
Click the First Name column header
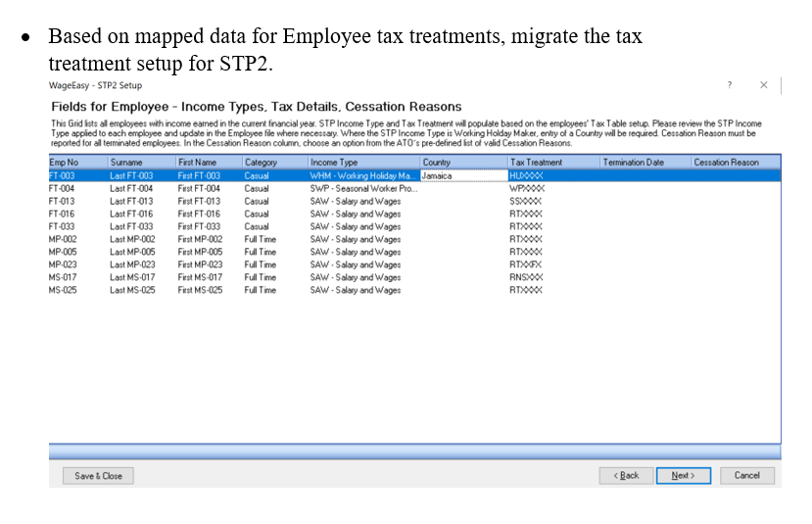210,162
